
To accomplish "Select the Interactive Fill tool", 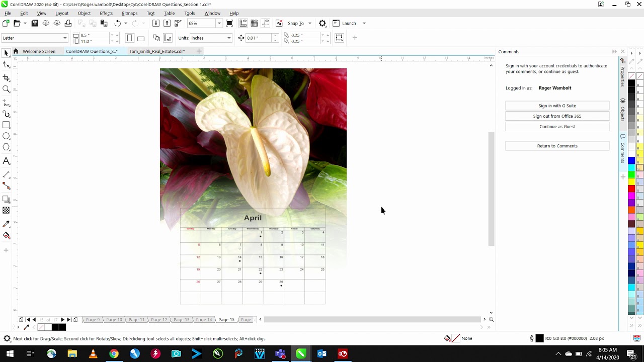I will (6, 235).
